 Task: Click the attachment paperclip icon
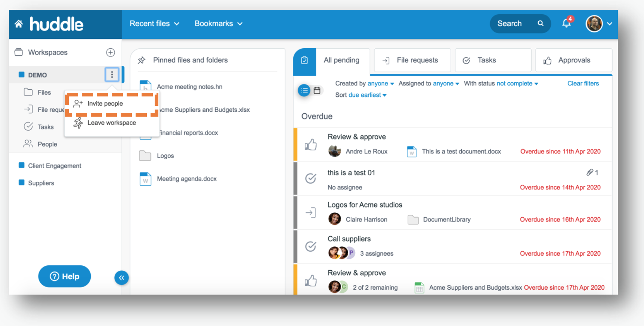point(589,172)
